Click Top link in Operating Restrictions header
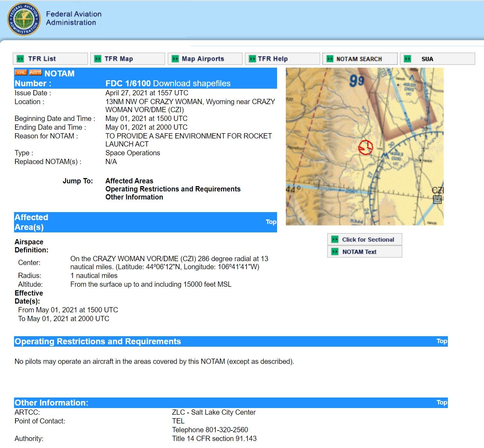The width and height of the screenshot is (484, 448). (442, 341)
